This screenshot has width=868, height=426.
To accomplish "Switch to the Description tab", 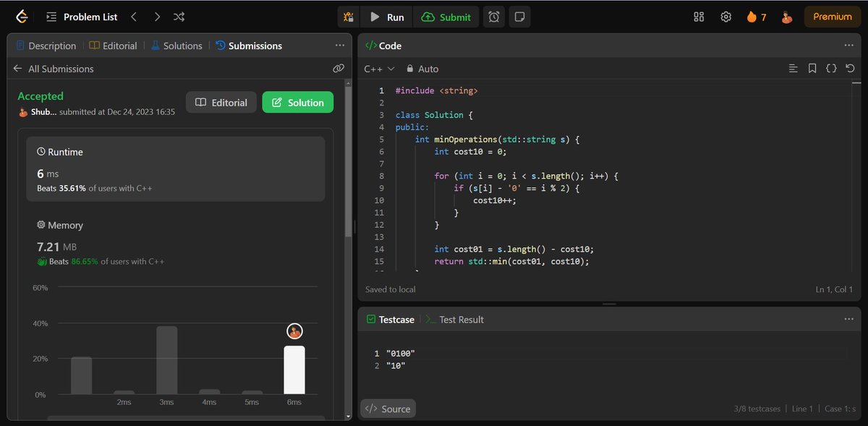I will [x=46, y=46].
